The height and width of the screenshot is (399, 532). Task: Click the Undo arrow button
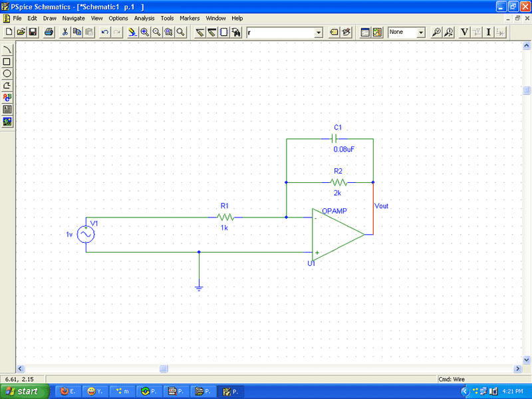coord(104,32)
